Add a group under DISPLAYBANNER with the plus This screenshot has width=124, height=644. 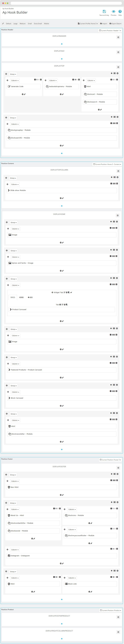click(x=62, y=44)
